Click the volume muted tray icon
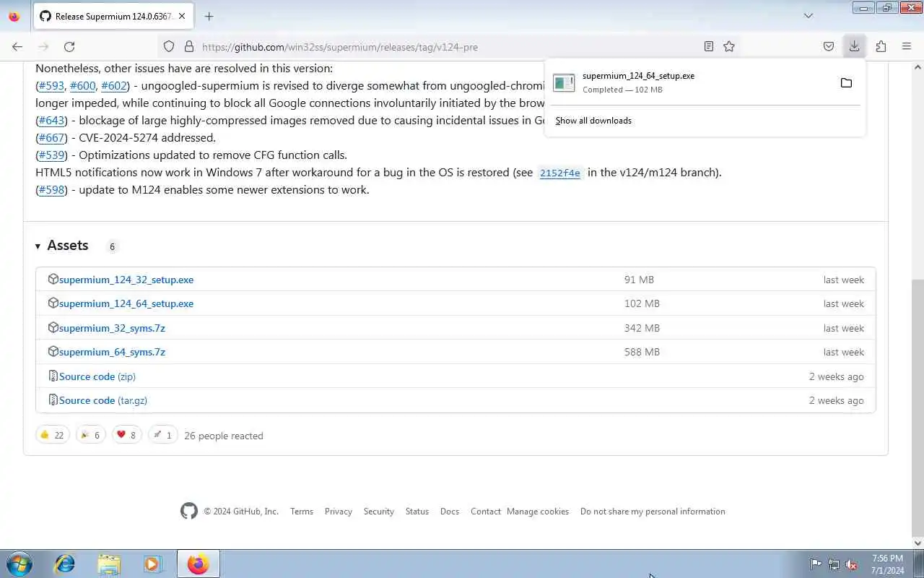 852,564
